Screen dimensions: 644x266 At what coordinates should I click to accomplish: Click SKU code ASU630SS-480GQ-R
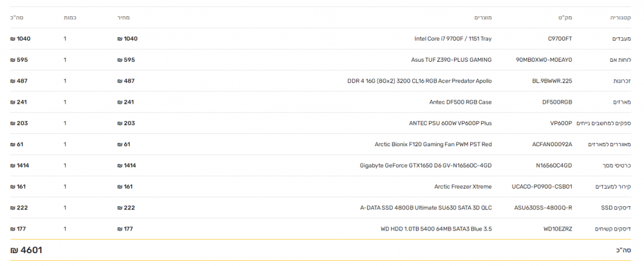[544, 207]
